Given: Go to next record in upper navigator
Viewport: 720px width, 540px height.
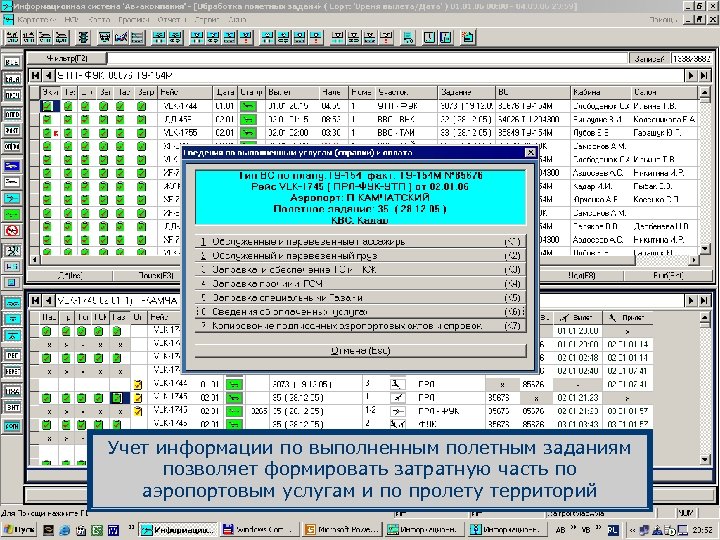Looking at the screenshot, I should (x=691, y=75).
